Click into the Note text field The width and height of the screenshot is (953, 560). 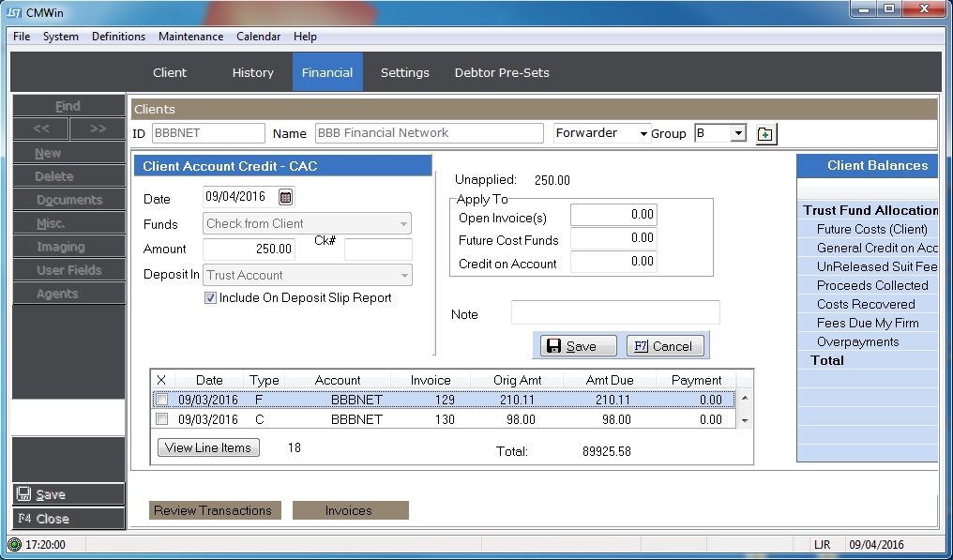click(x=615, y=313)
